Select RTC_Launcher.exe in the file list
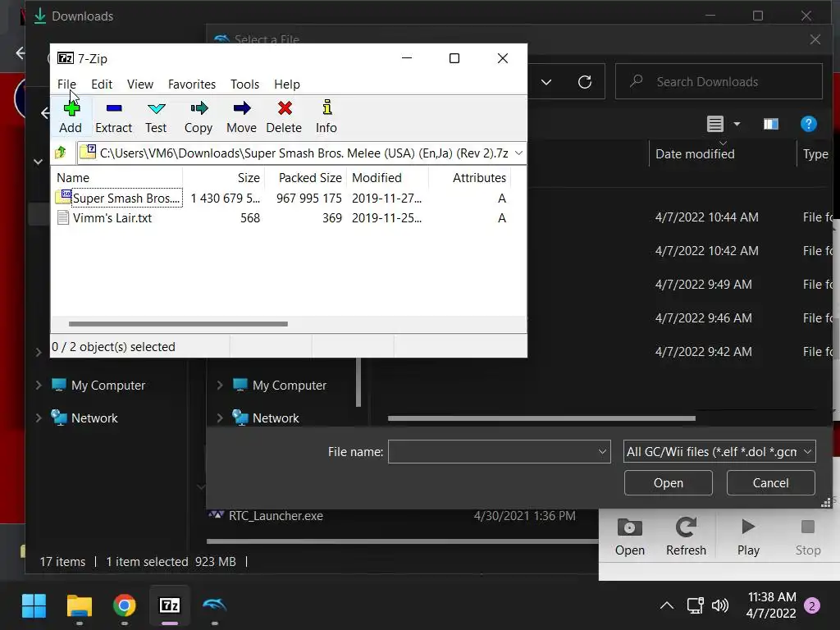Viewport: 840px width, 630px height. click(x=276, y=516)
